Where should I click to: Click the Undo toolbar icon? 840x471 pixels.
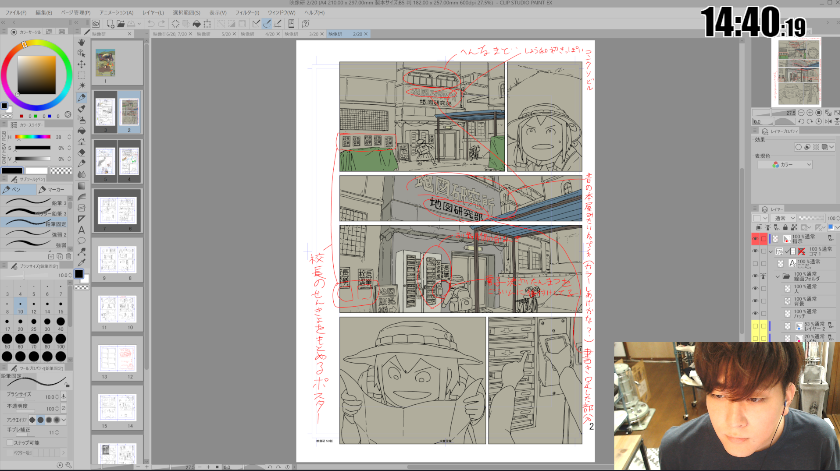tap(151, 24)
